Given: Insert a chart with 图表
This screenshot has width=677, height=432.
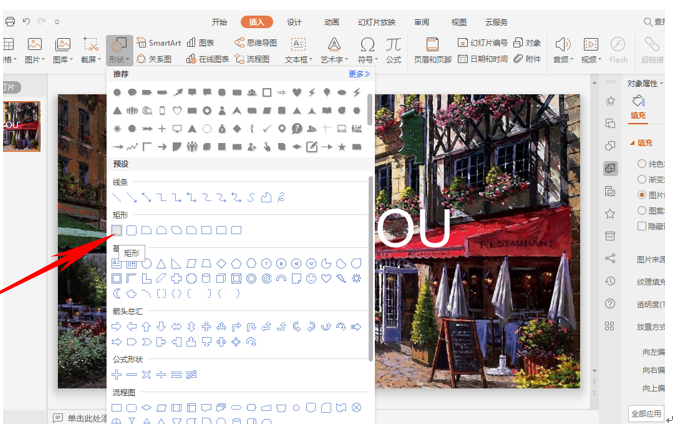Looking at the screenshot, I should [x=201, y=43].
